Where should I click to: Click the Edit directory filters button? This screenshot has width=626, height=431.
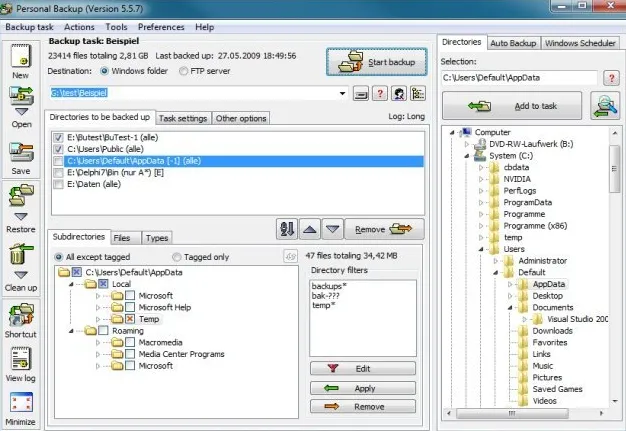tap(363, 368)
